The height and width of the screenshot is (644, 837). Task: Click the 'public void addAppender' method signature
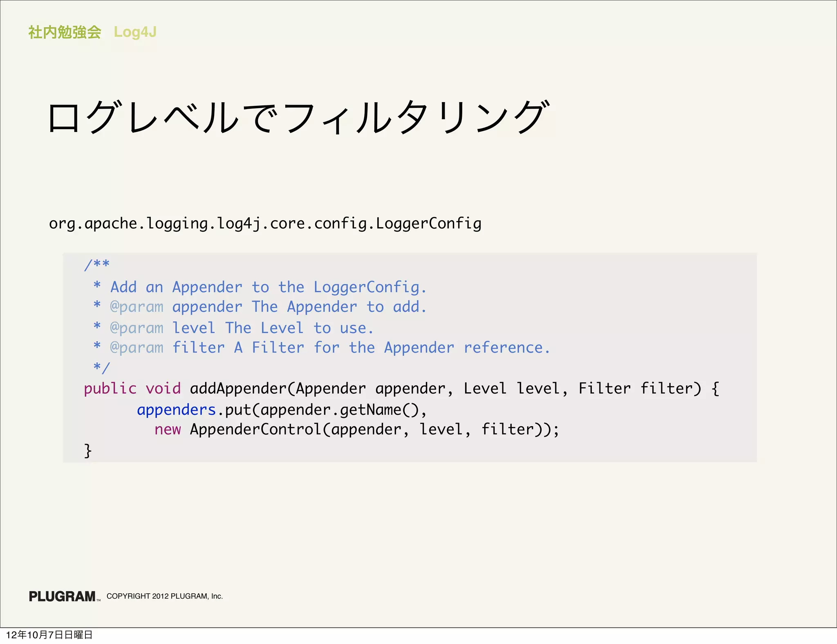click(x=401, y=389)
